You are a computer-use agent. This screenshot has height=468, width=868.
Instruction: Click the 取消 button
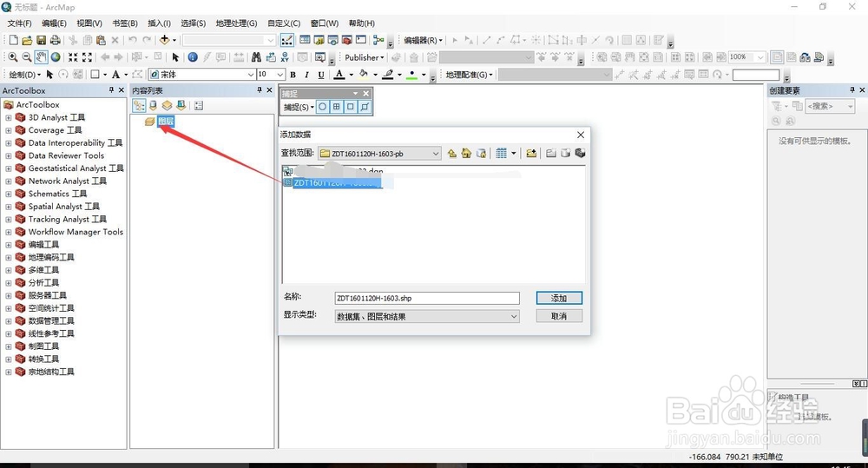pyautogui.click(x=559, y=316)
